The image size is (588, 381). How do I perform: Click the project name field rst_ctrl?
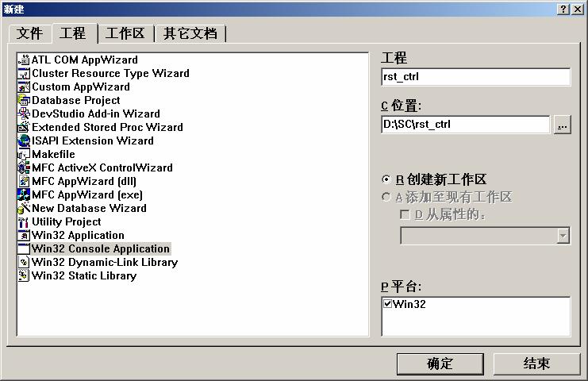(475, 77)
